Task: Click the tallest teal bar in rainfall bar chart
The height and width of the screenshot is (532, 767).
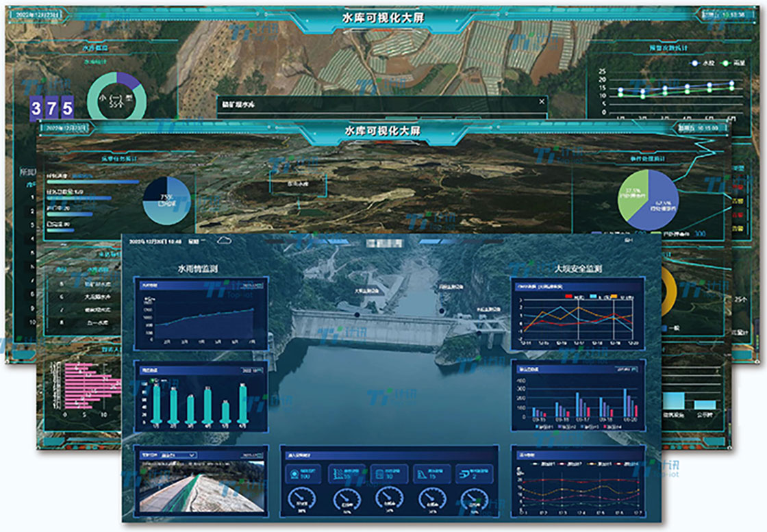Action: point(243,404)
